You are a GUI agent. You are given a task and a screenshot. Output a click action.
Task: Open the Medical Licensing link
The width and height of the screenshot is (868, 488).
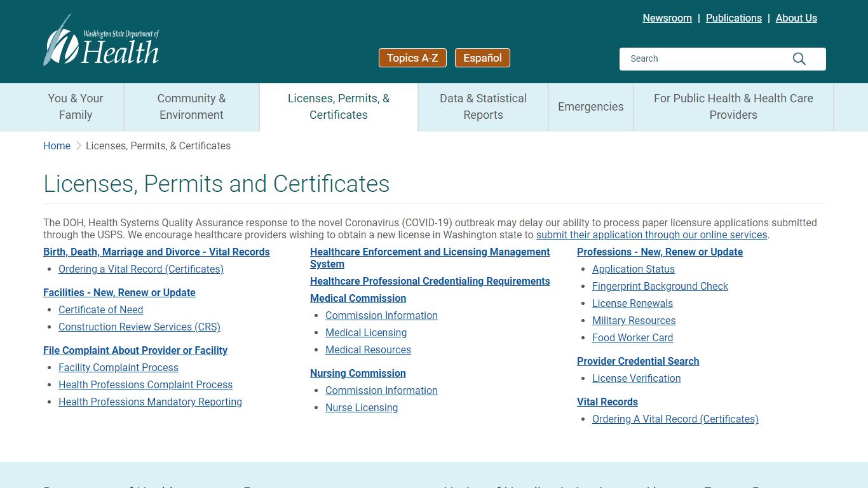(x=366, y=333)
